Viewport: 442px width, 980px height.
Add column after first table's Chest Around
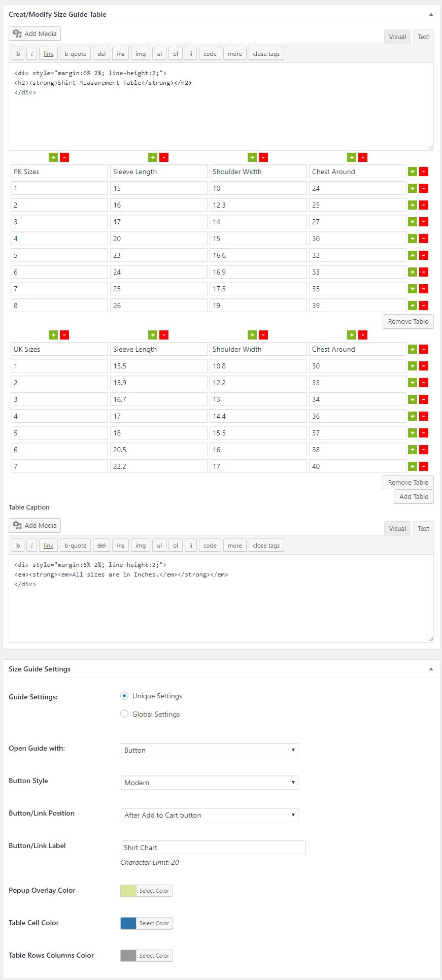pos(352,157)
